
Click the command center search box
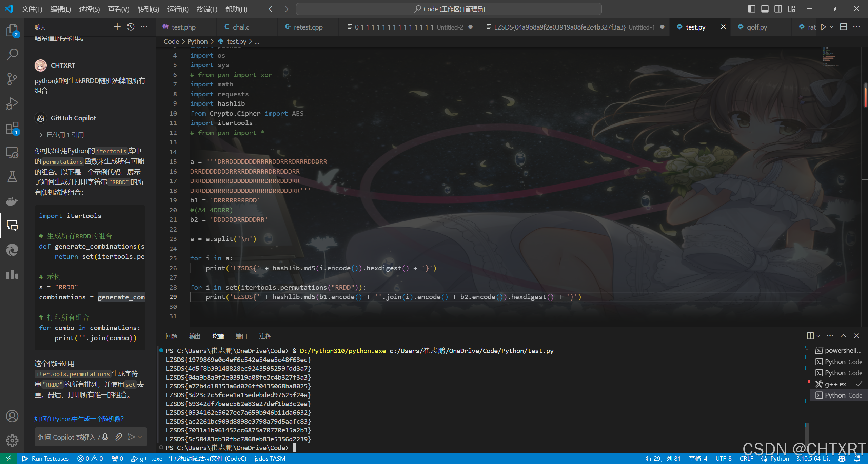pyautogui.click(x=449, y=9)
